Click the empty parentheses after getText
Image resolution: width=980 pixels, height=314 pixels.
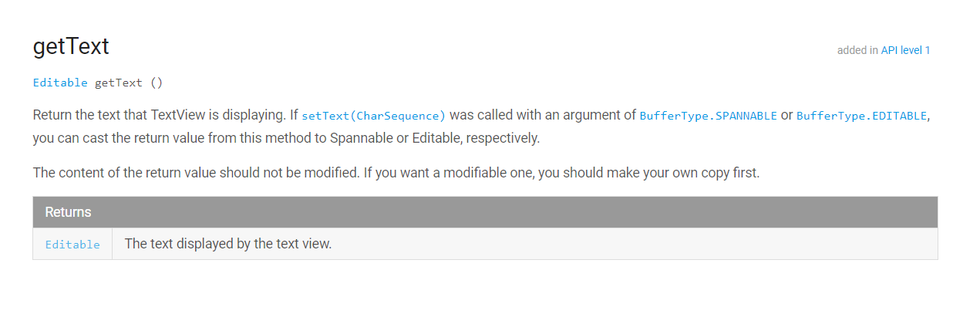pos(156,83)
